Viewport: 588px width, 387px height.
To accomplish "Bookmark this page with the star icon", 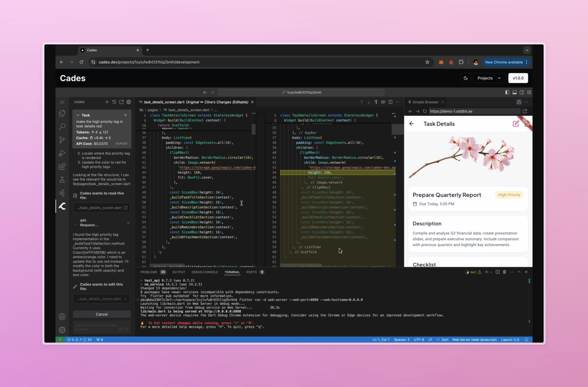I will pyautogui.click(x=427, y=62).
